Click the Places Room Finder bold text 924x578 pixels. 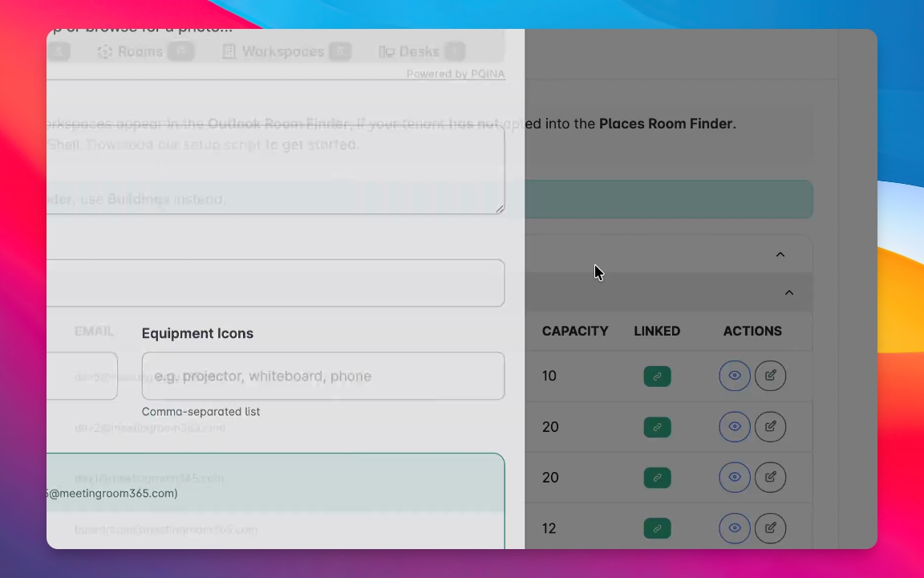pos(666,124)
